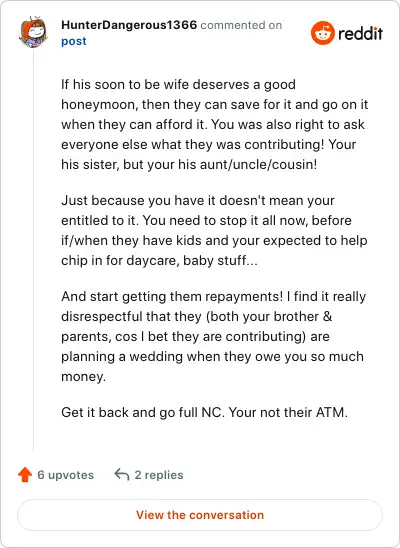Open the HunterDangerous1366 username link

(x=129, y=25)
